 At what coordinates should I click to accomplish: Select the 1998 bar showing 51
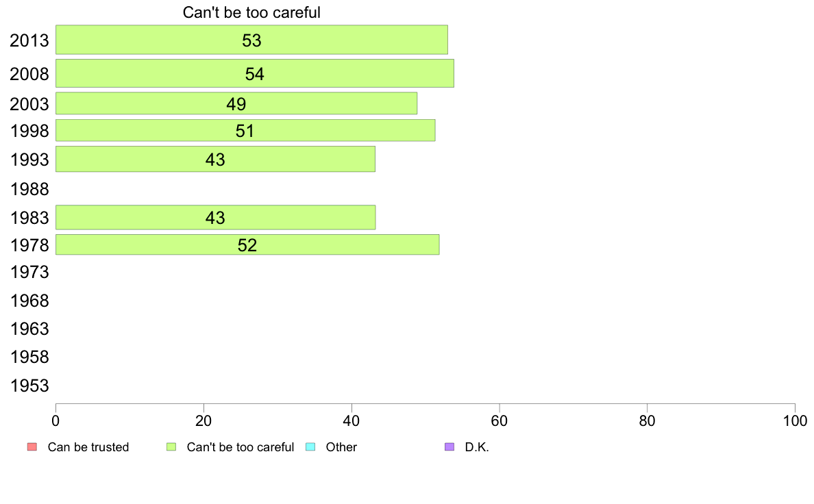(x=245, y=130)
